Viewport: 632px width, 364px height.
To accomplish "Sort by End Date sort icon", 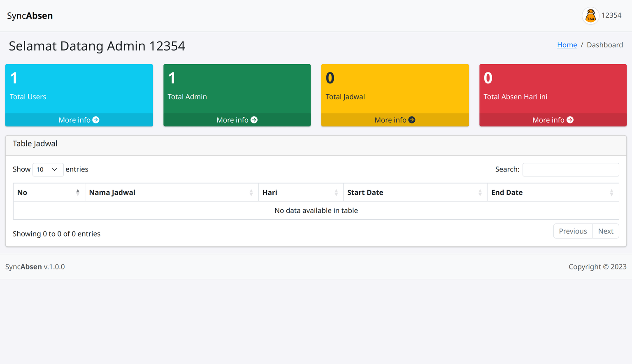I will pyautogui.click(x=611, y=192).
